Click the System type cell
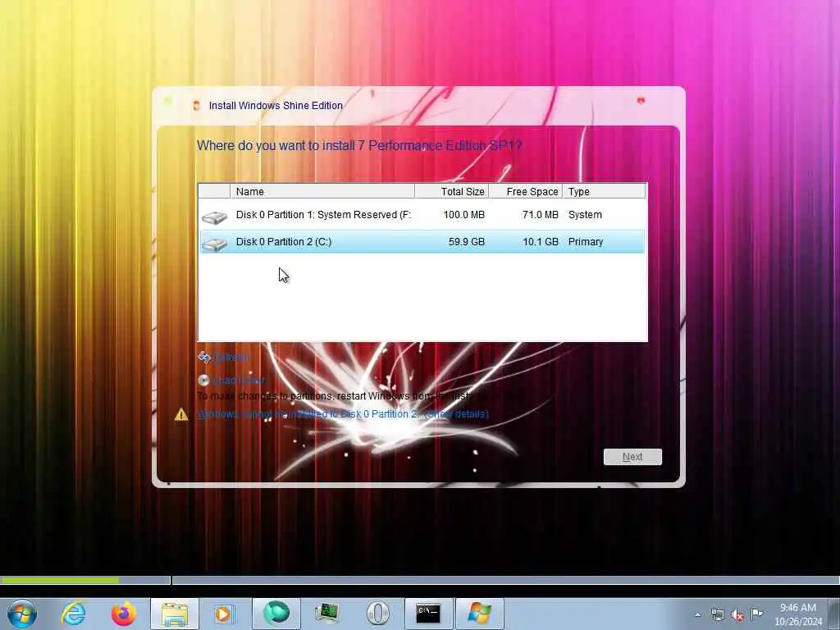 click(585, 215)
